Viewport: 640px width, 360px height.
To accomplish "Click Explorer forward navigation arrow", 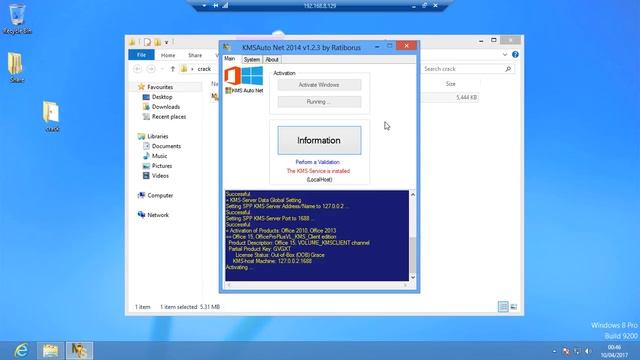I will pos(151,69).
